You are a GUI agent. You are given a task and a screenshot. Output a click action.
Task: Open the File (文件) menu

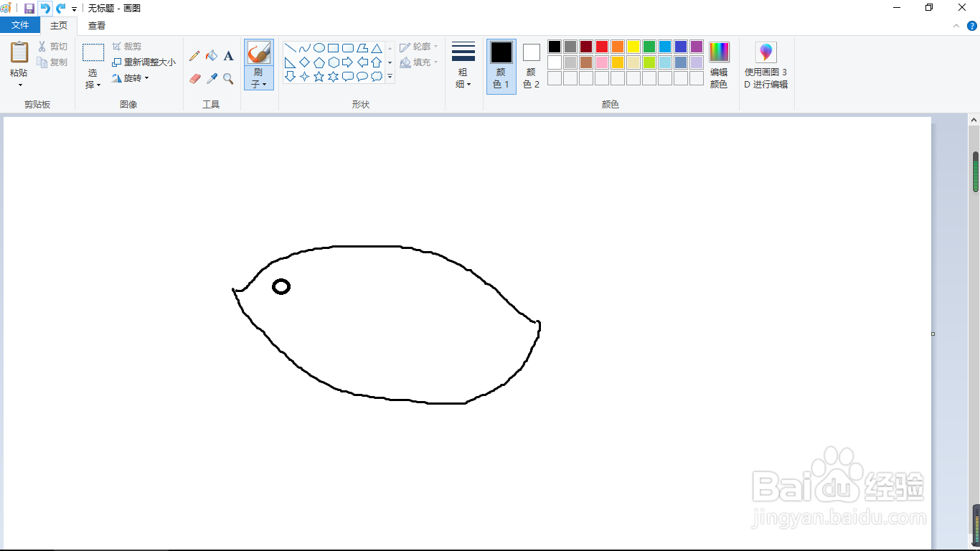point(20,25)
